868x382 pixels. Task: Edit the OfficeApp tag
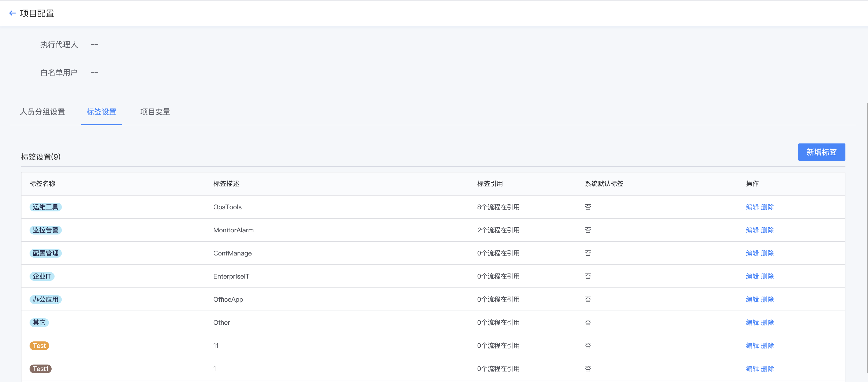click(752, 299)
